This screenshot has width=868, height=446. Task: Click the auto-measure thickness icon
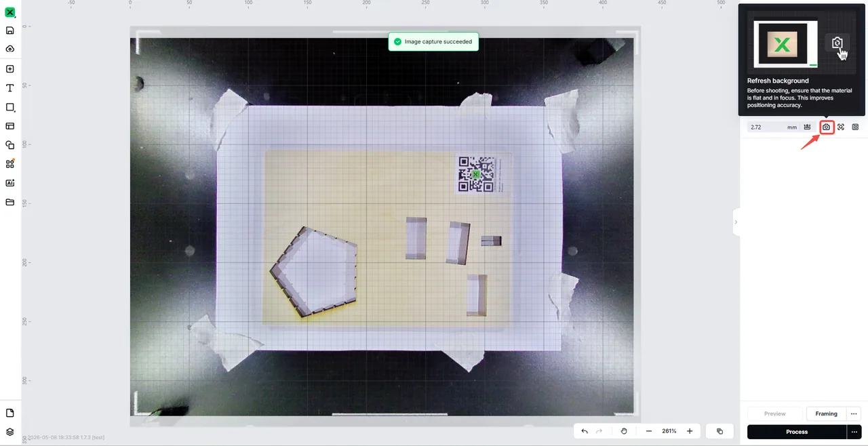click(x=808, y=127)
